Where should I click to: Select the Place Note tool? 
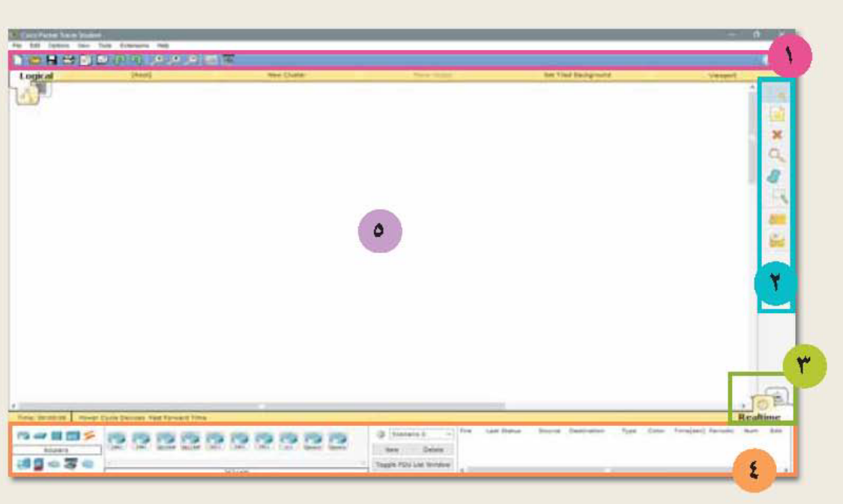[777, 115]
